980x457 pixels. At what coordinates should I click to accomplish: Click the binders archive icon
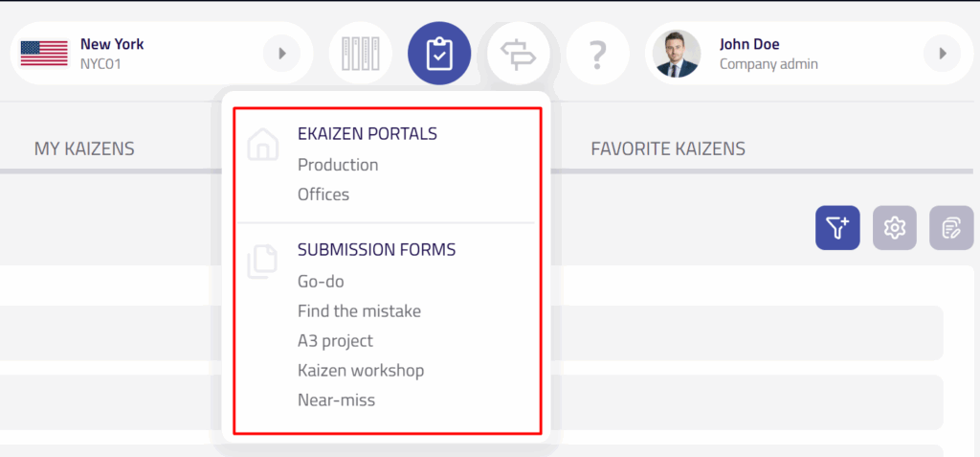coord(361,54)
